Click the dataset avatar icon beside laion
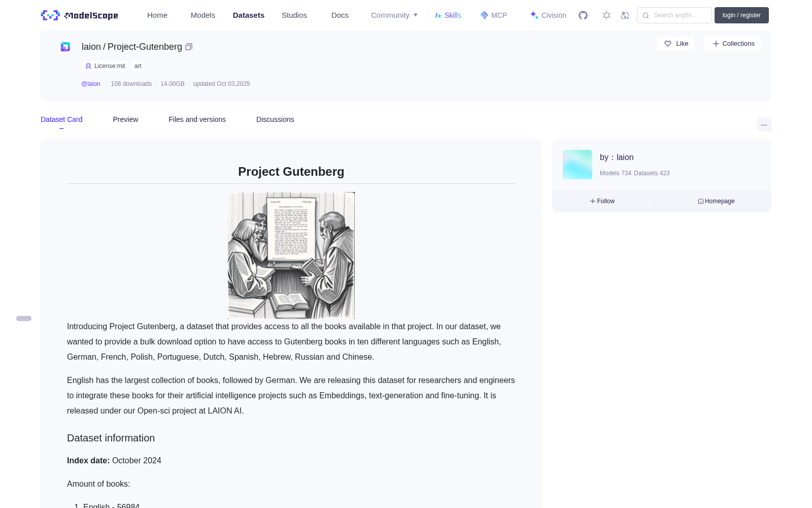The height and width of the screenshot is (508, 812). click(65, 47)
